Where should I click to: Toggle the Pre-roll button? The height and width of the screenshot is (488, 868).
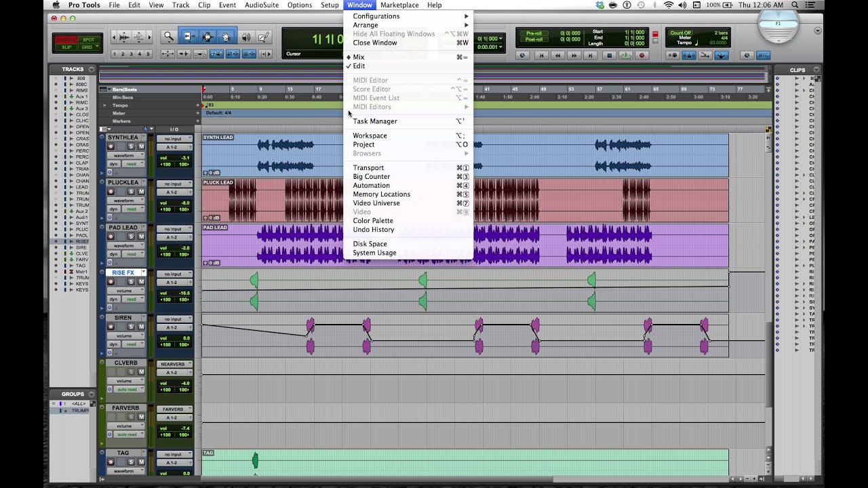pyautogui.click(x=534, y=33)
